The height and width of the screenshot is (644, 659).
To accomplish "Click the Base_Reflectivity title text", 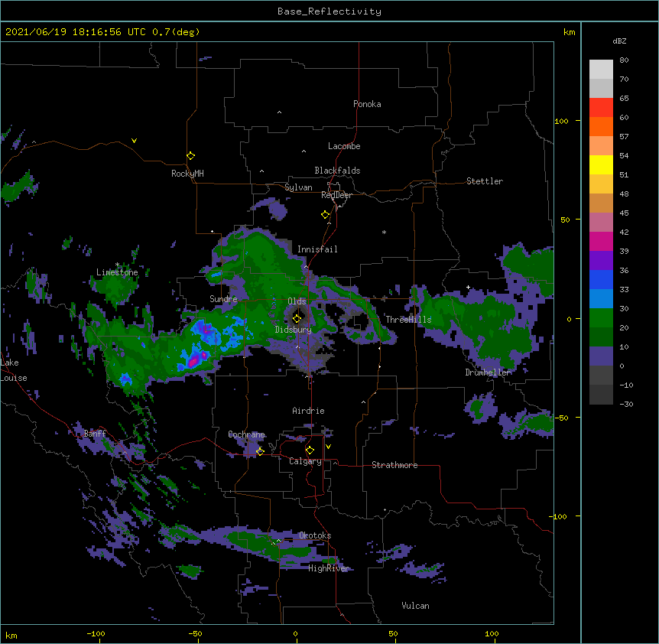I will click(x=329, y=11).
